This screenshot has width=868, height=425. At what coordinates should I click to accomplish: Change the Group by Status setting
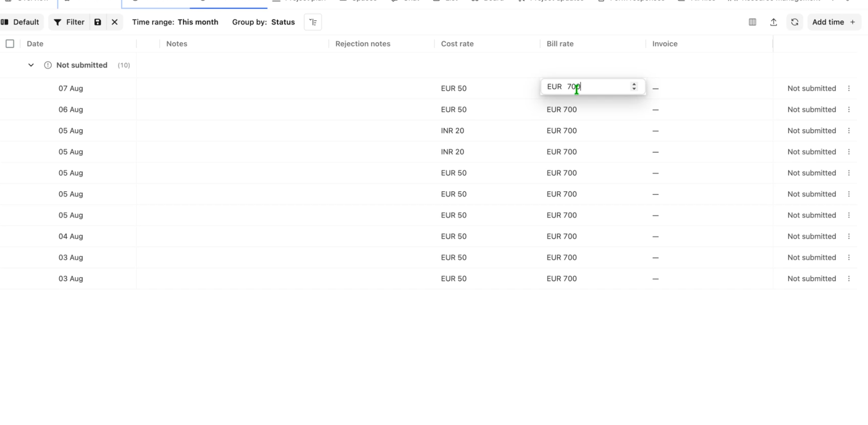pos(263,22)
